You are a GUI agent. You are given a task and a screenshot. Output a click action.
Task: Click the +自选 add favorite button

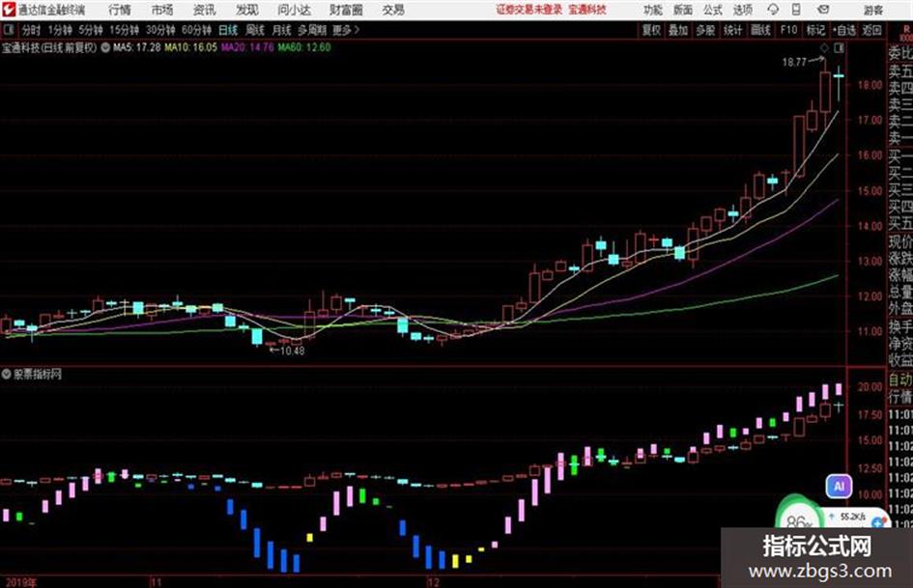[x=844, y=30]
